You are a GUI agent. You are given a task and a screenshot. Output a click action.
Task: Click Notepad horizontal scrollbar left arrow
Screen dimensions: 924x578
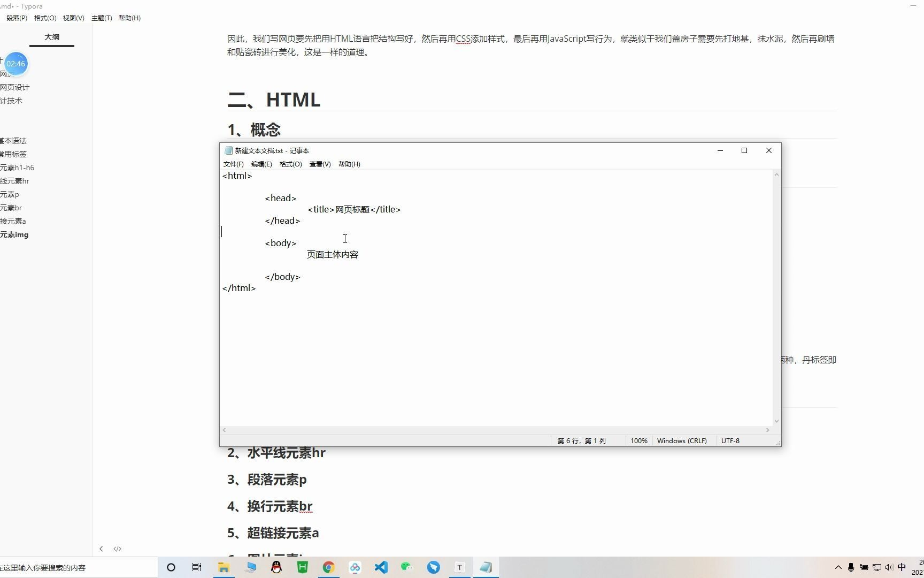click(x=224, y=430)
